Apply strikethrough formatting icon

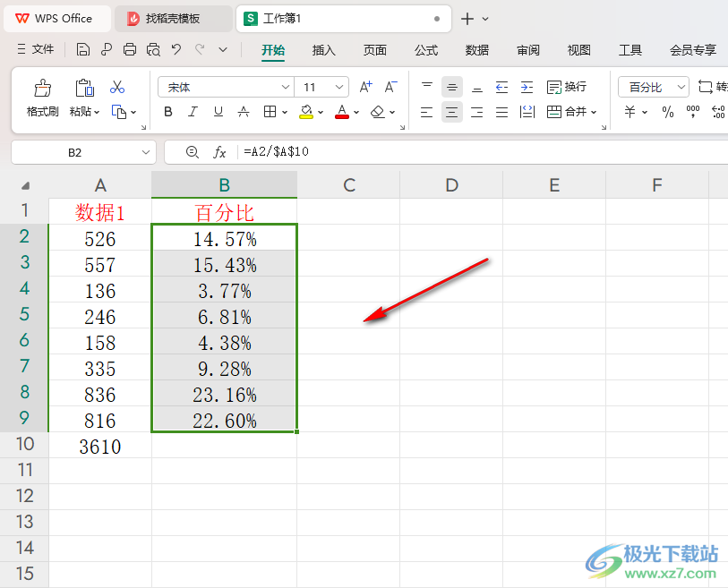(244, 112)
